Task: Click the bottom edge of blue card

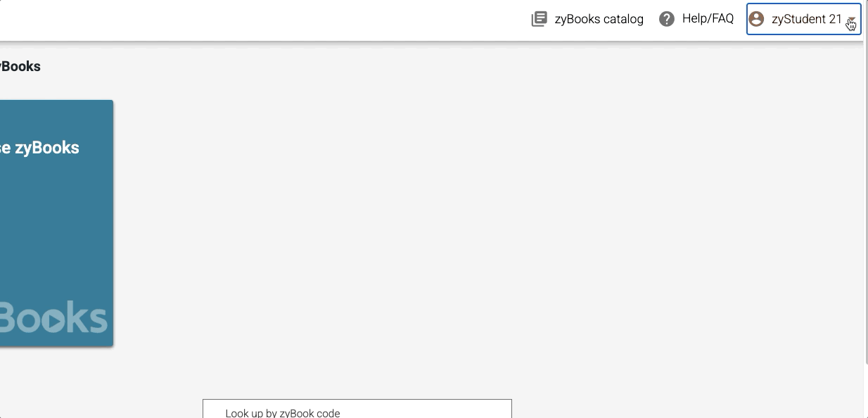Action: coord(56,345)
